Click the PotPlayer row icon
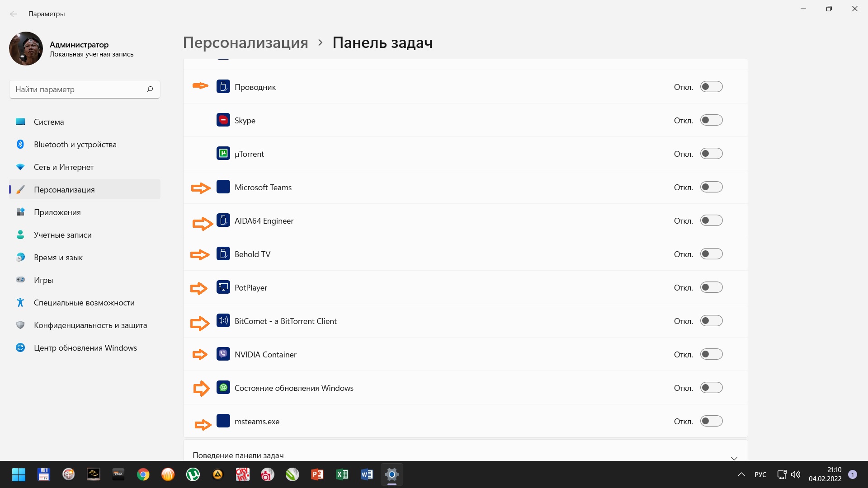This screenshot has height=488, width=868. (223, 287)
